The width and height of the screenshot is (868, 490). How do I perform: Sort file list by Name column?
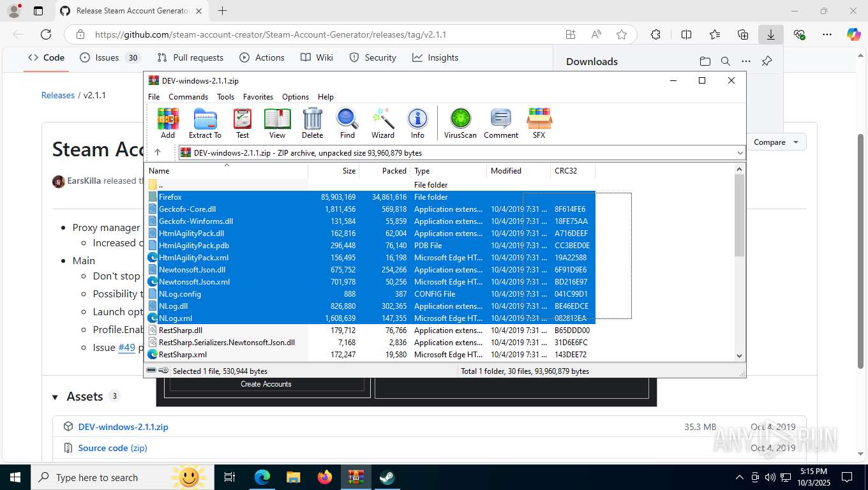[x=227, y=171]
